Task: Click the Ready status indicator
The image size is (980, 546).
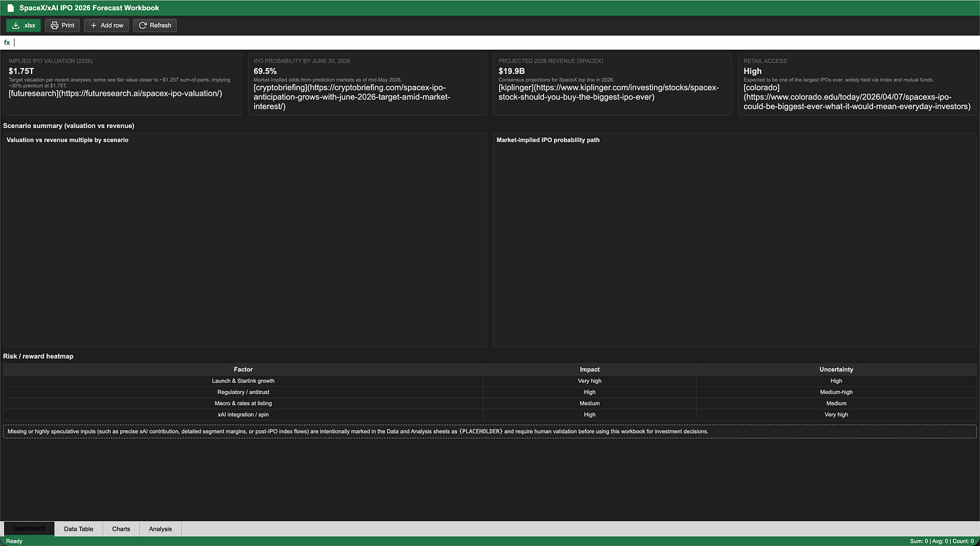Action: (14, 541)
